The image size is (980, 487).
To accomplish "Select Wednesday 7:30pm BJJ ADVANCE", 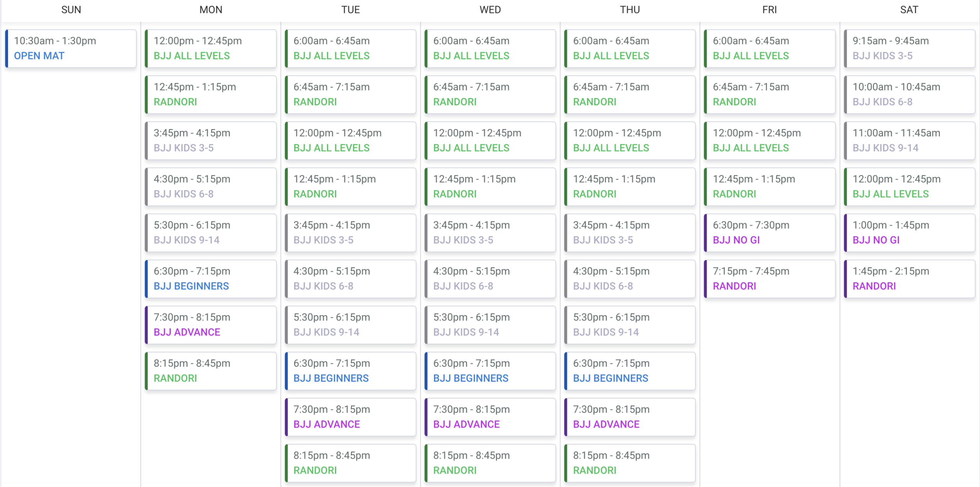I will tap(490, 417).
